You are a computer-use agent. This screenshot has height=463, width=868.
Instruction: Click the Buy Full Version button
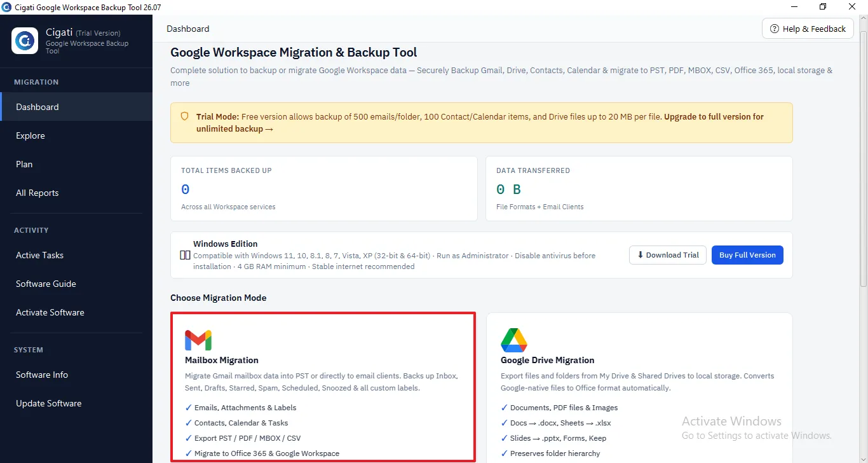(747, 255)
